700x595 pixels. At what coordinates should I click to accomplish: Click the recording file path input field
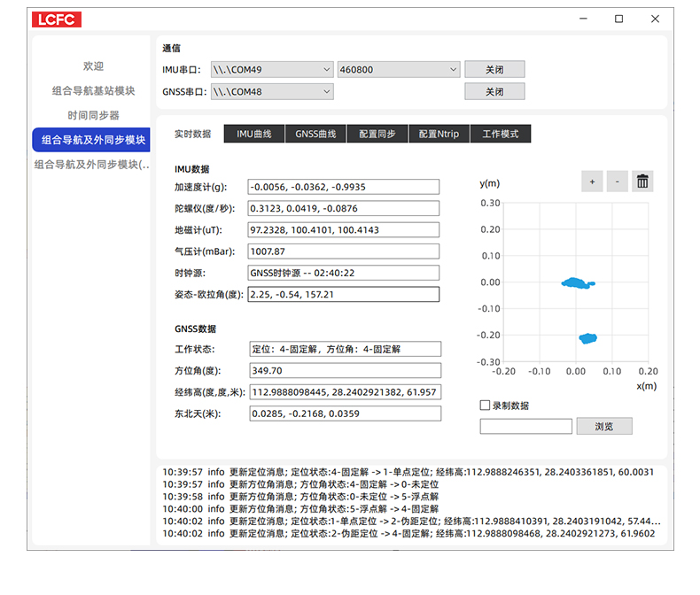pos(525,427)
